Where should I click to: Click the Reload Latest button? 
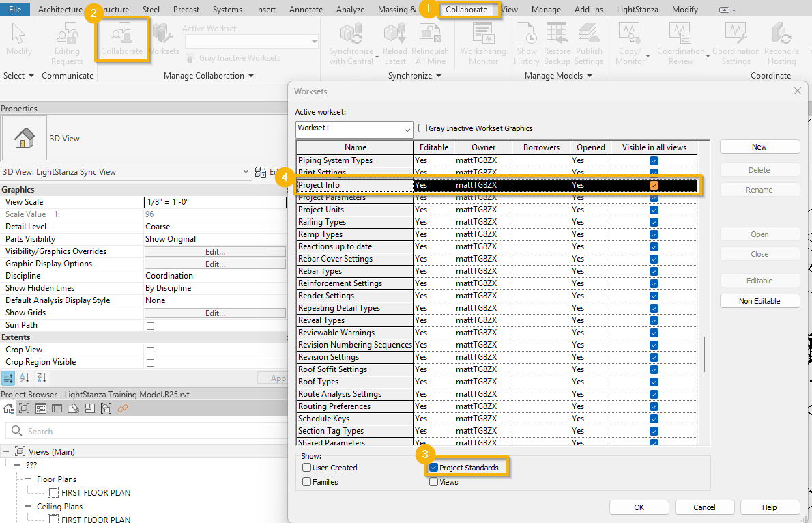[x=394, y=44]
